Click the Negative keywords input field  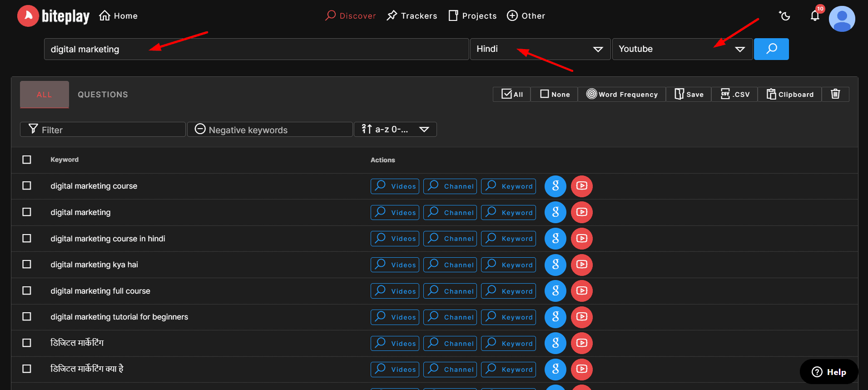270,130
